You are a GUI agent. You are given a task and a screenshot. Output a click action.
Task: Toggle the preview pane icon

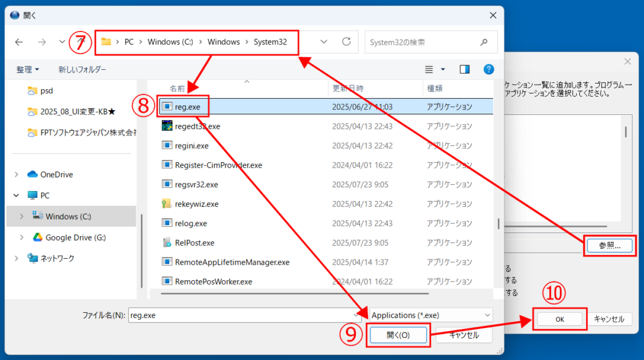[465, 69]
